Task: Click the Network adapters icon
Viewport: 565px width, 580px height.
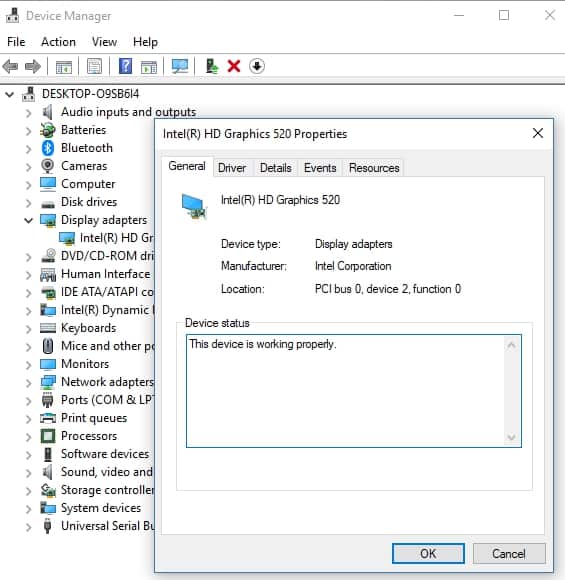Action: click(x=48, y=382)
